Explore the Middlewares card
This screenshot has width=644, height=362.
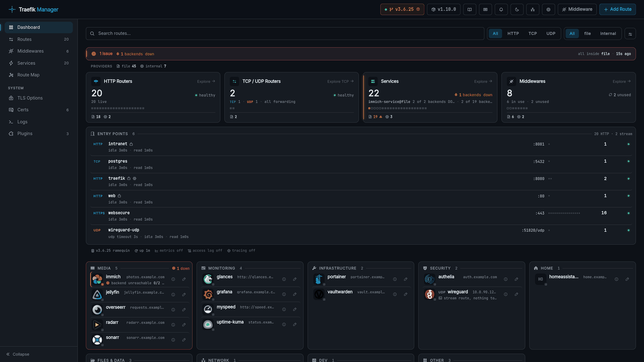pyautogui.click(x=621, y=81)
